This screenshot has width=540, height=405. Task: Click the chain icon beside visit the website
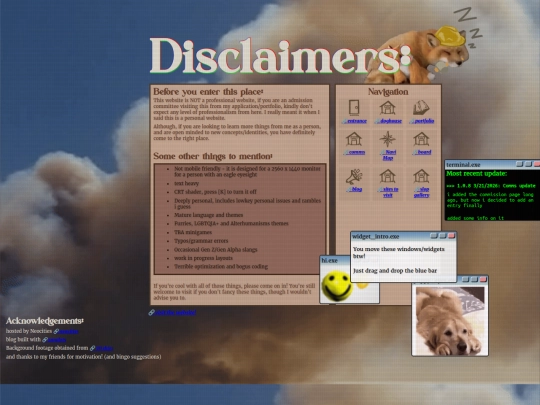(151, 312)
